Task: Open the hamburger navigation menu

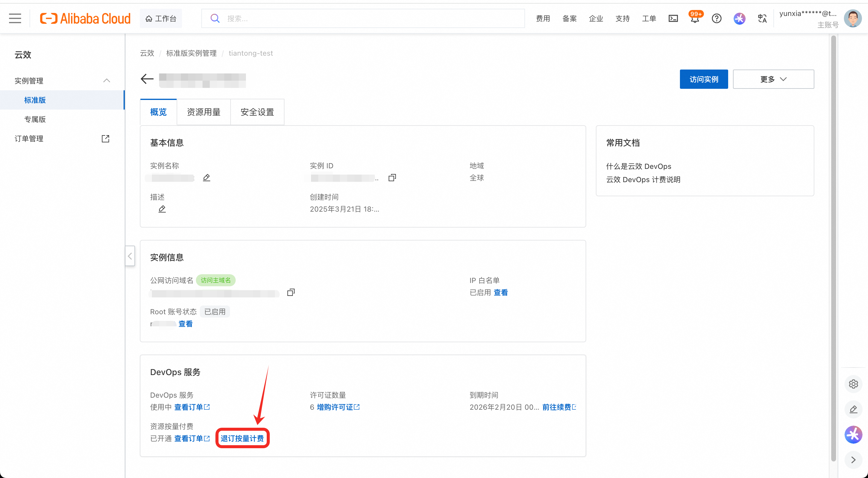Action: 15,18
